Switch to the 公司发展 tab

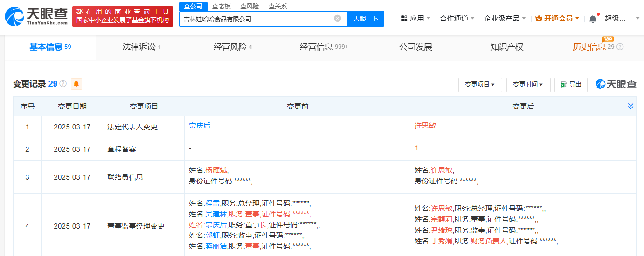coord(415,47)
